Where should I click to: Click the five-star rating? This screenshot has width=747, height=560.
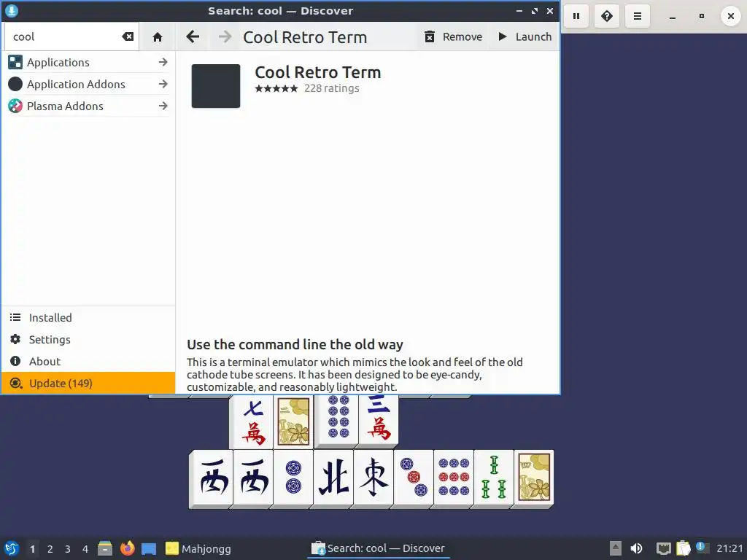pyautogui.click(x=276, y=88)
